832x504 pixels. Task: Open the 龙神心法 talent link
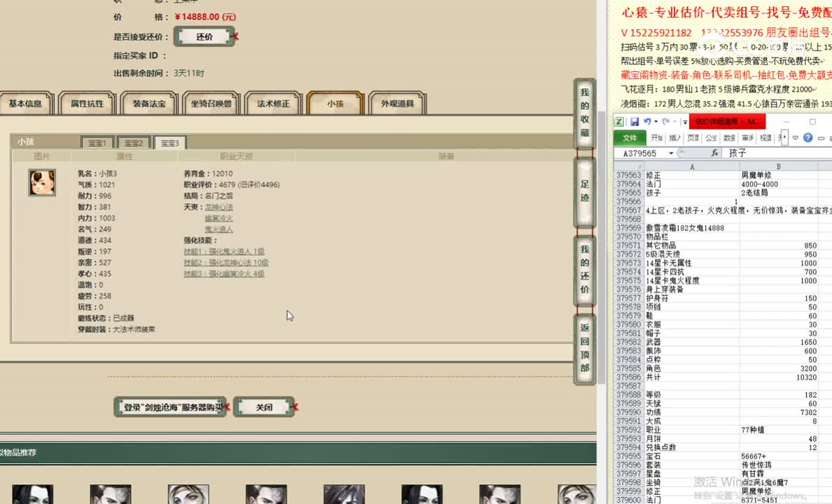[x=219, y=207]
